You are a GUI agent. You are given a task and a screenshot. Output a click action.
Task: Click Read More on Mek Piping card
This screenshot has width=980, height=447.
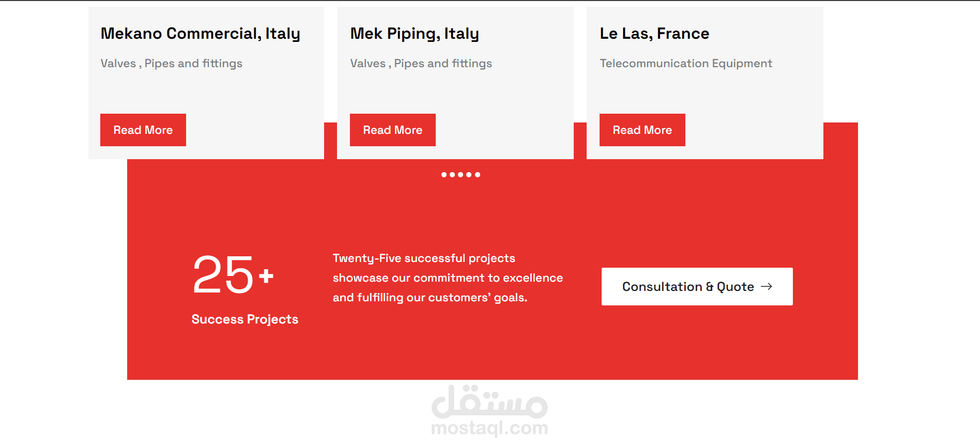click(x=393, y=130)
